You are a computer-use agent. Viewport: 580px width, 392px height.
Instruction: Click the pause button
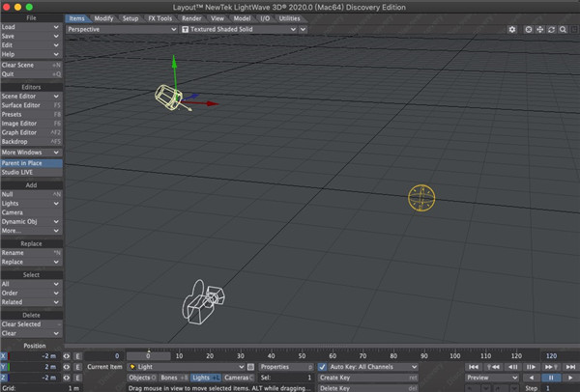pyautogui.click(x=551, y=378)
